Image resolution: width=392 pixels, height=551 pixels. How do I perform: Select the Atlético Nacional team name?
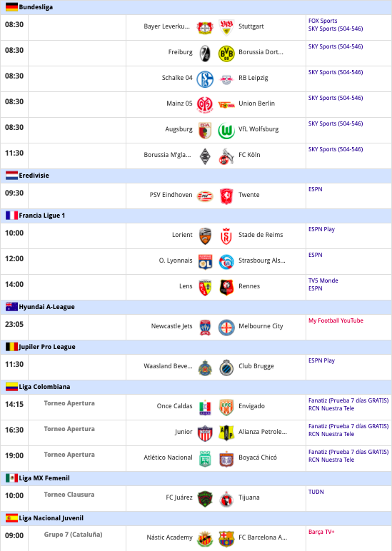(x=168, y=458)
